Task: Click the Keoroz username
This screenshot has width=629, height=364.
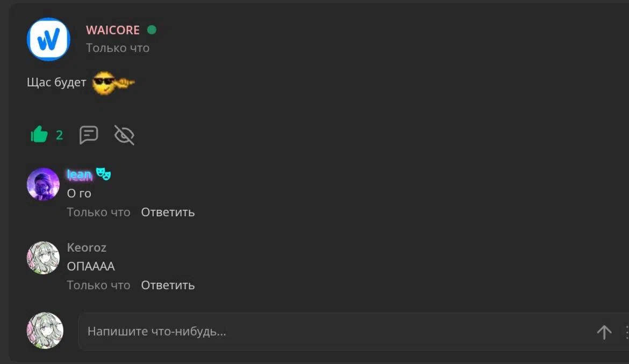Action: (x=87, y=247)
